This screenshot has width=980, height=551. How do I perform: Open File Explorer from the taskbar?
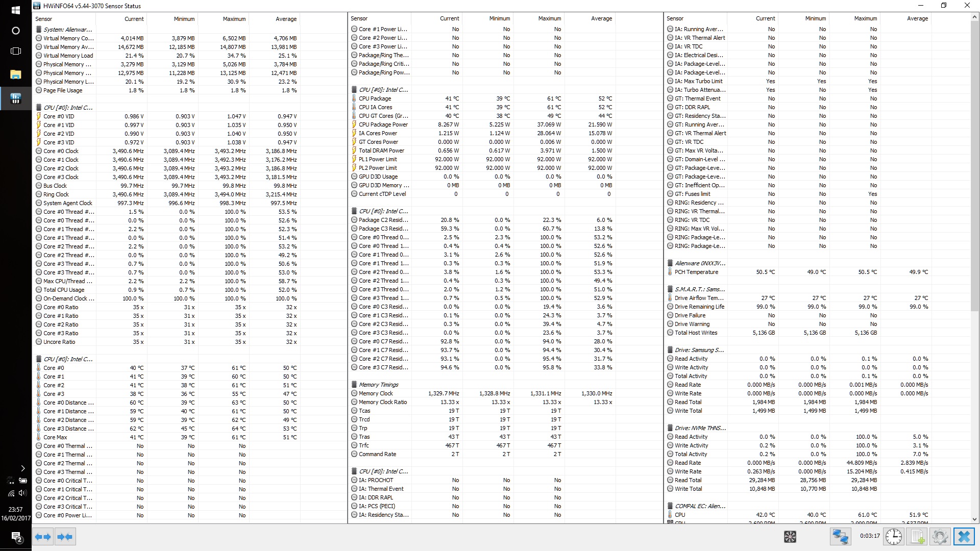(x=15, y=74)
